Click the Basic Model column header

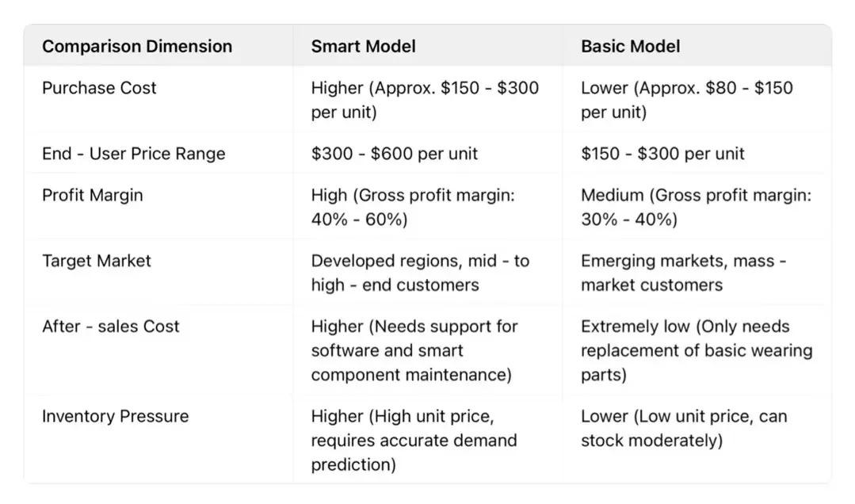point(630,46)
